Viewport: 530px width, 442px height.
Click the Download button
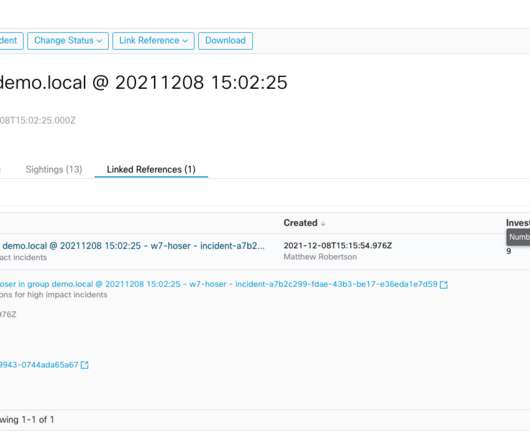point(225,41)
